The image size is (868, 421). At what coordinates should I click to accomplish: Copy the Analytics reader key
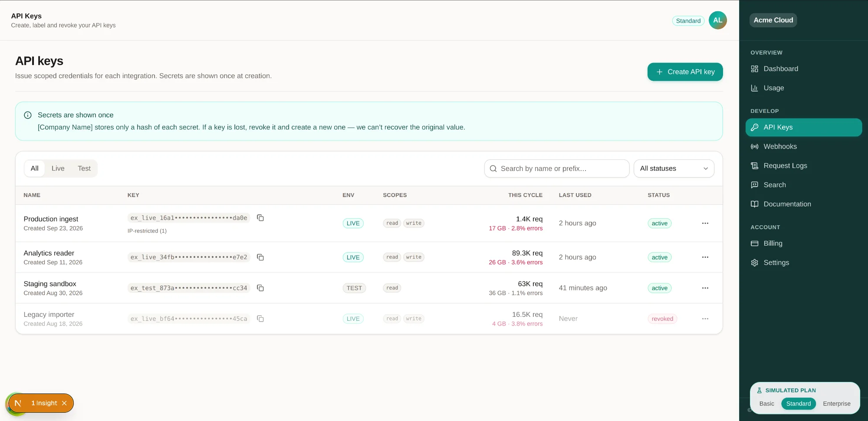pyautogui.click(x=260, y=257)
